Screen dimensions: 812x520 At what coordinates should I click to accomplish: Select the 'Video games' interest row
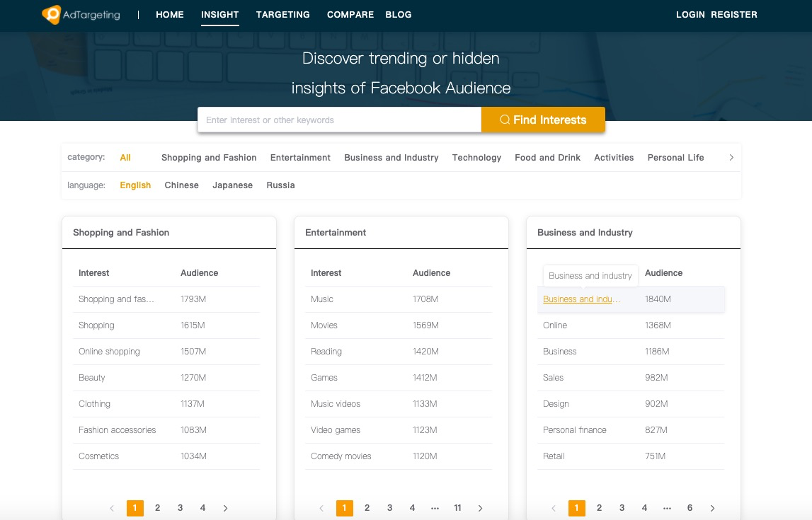[x=399, y=430]
